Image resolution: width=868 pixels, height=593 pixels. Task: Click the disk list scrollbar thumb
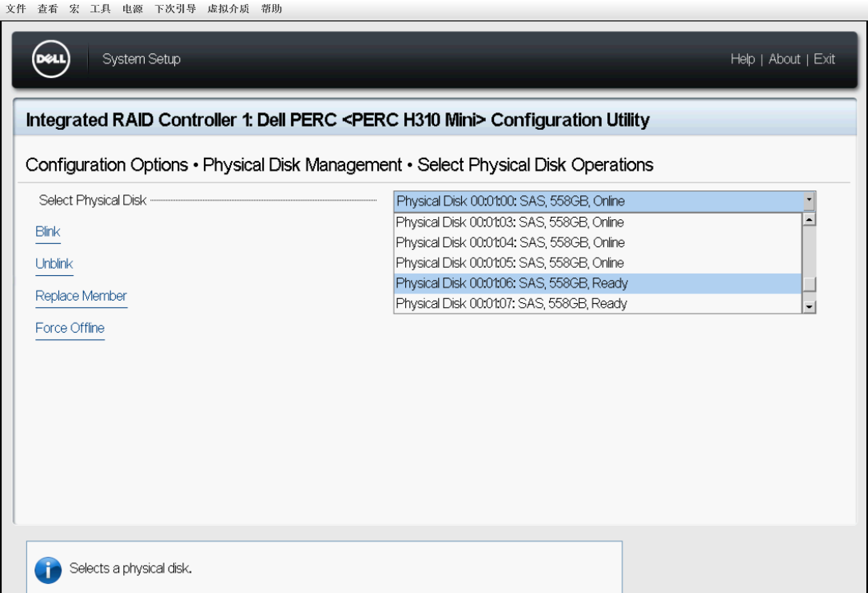tap(809, 284)
